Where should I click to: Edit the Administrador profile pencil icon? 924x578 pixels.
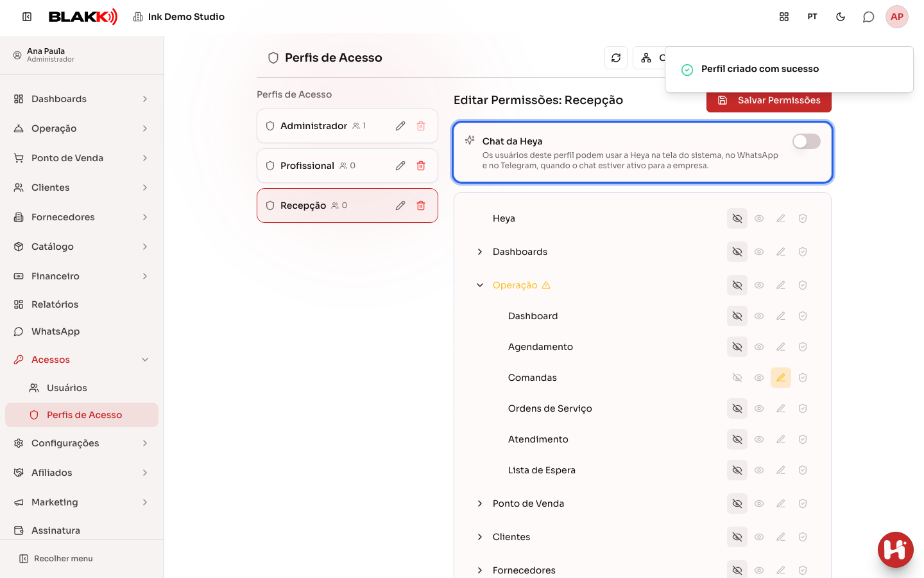[x=400, y=126]
